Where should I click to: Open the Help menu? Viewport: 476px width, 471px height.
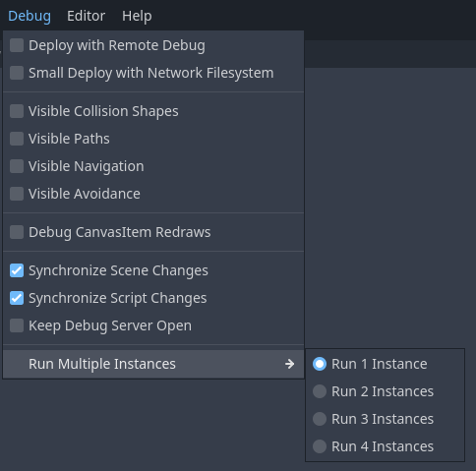137,16
